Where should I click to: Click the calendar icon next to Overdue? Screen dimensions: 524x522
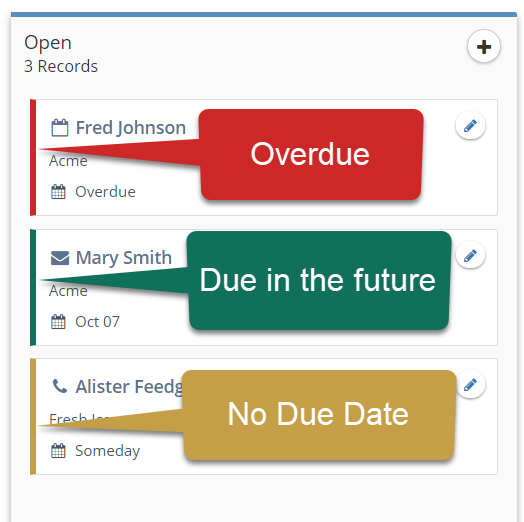click(x=58, y=192)
